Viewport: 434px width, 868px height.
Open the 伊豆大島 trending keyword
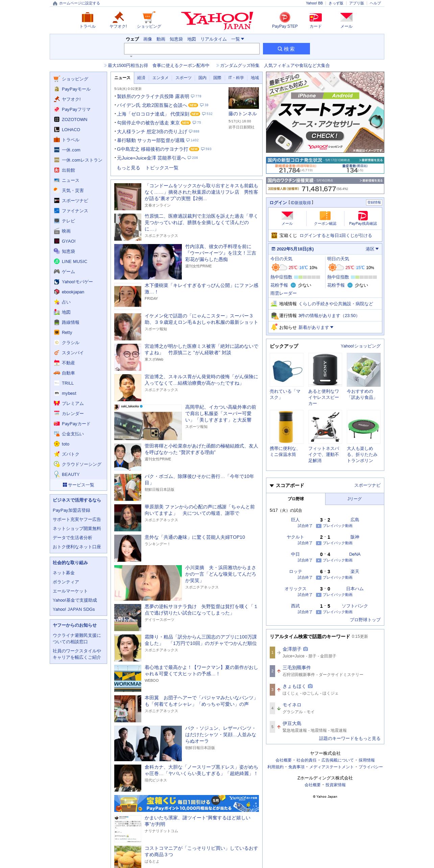click(292, 723)
